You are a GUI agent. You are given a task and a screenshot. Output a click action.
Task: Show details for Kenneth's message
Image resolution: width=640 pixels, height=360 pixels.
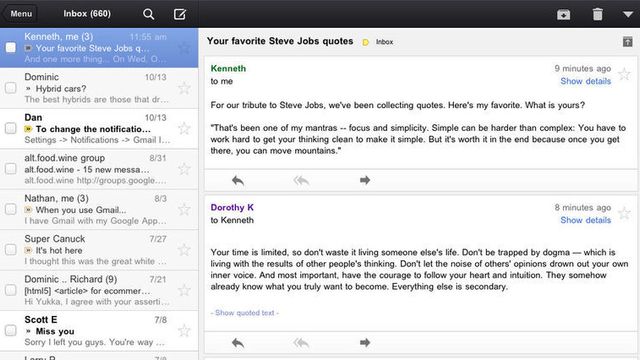coord(585,81)
